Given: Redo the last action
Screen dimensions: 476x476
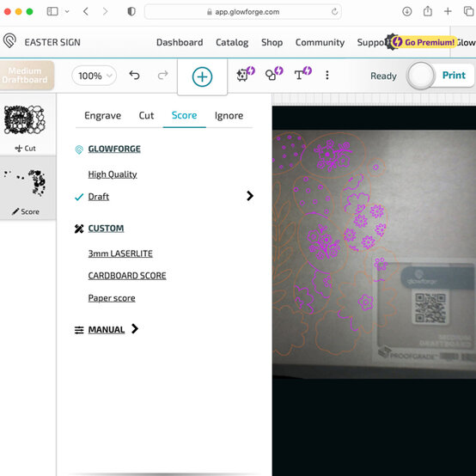Looking at the screenshot, I should coord(163,75).
